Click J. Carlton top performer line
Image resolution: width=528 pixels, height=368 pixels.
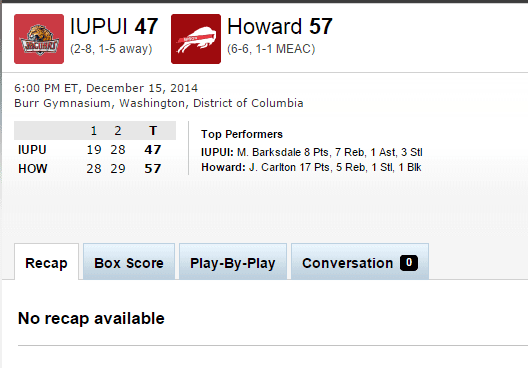coord(311,167)
